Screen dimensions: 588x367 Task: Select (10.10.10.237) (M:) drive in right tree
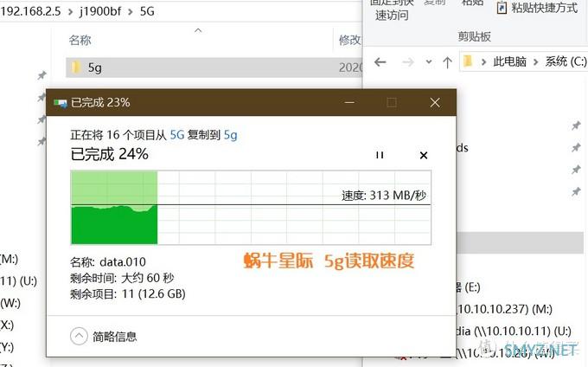coord(503,310)
